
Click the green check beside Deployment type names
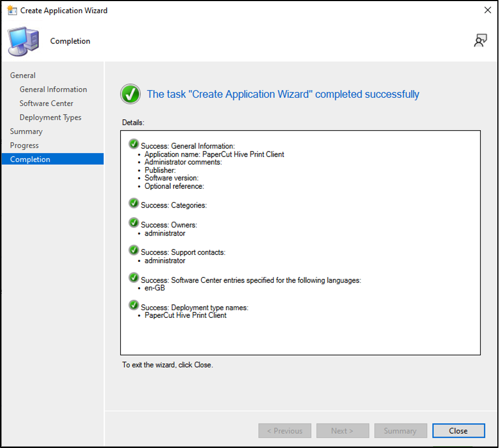[x=134, y=305]
